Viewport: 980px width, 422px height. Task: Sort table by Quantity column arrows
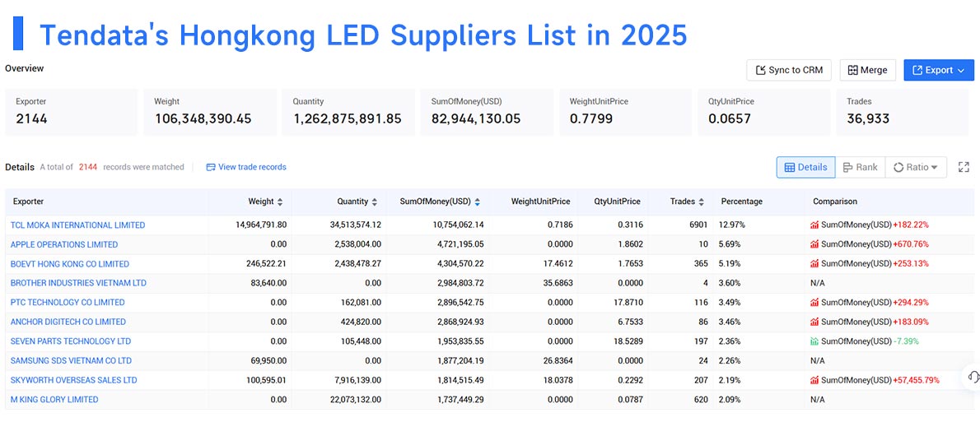click(375, 202)
